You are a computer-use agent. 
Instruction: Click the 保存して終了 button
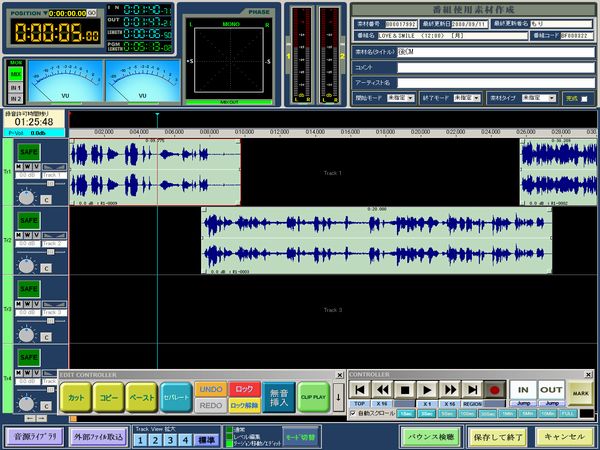pyautogui.click(x=495, y=437)
